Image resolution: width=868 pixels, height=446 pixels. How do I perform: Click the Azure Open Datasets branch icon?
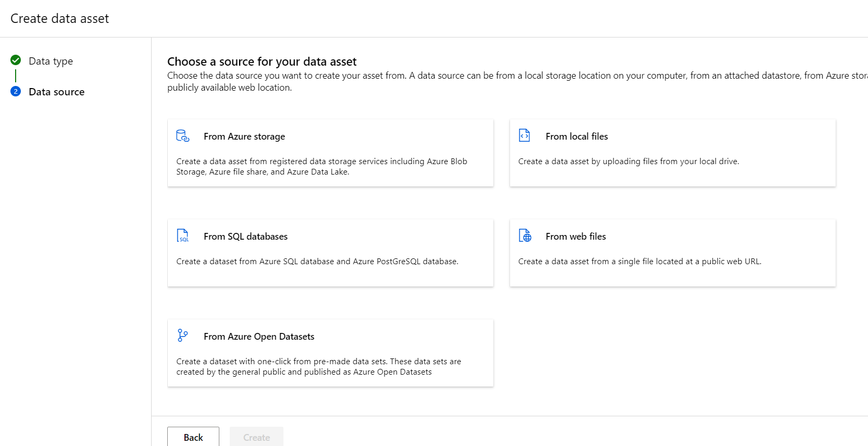[182, 335]
